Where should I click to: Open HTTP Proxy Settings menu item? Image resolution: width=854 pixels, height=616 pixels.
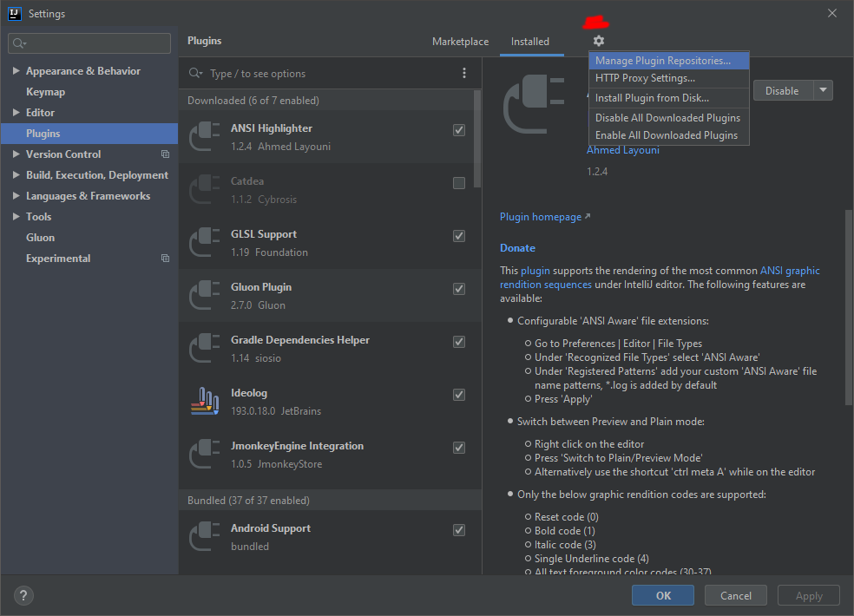tap(669, 78)
